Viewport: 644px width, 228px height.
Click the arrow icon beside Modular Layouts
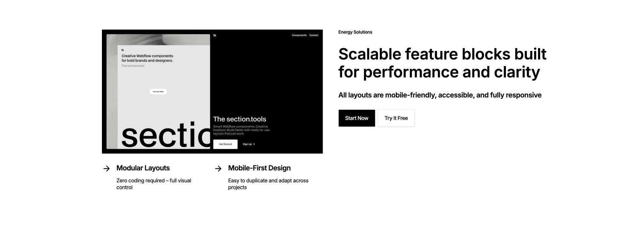coord(106,168)
